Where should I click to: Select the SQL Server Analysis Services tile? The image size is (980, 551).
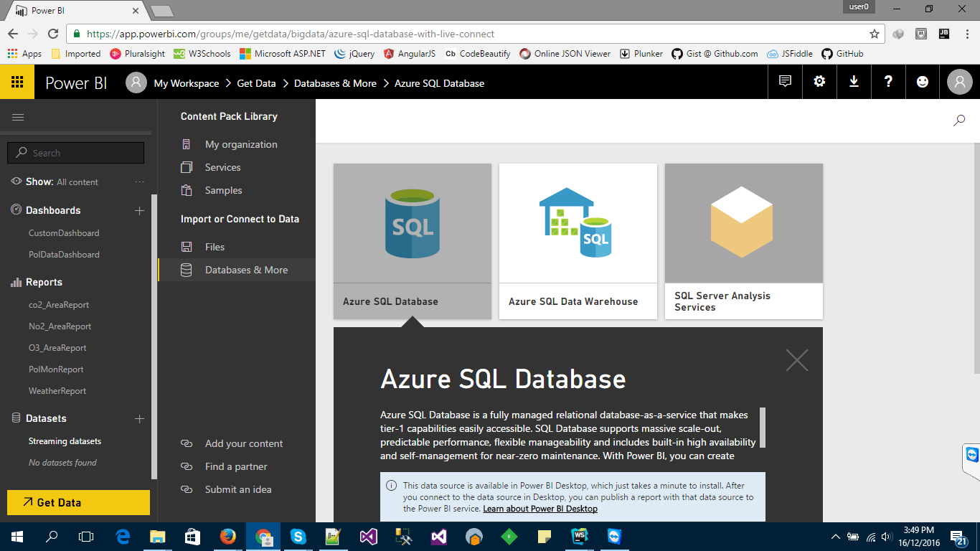(744, 241)
